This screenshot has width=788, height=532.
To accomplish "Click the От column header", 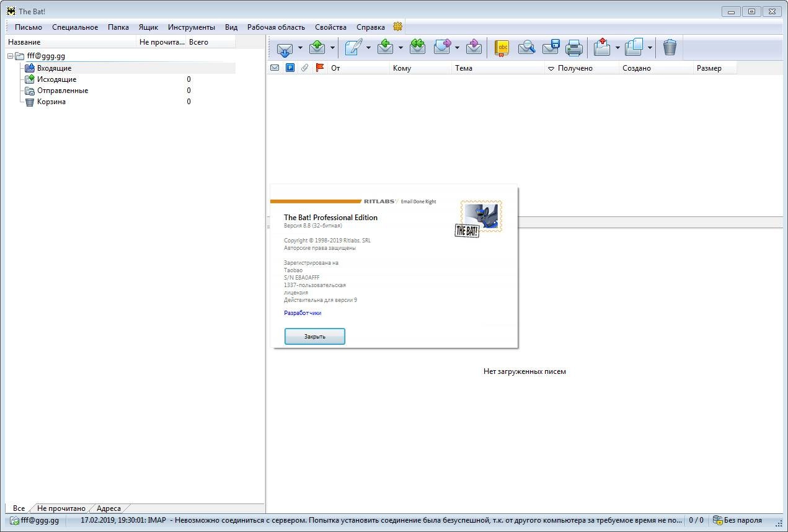I will [x=359, y=68].
